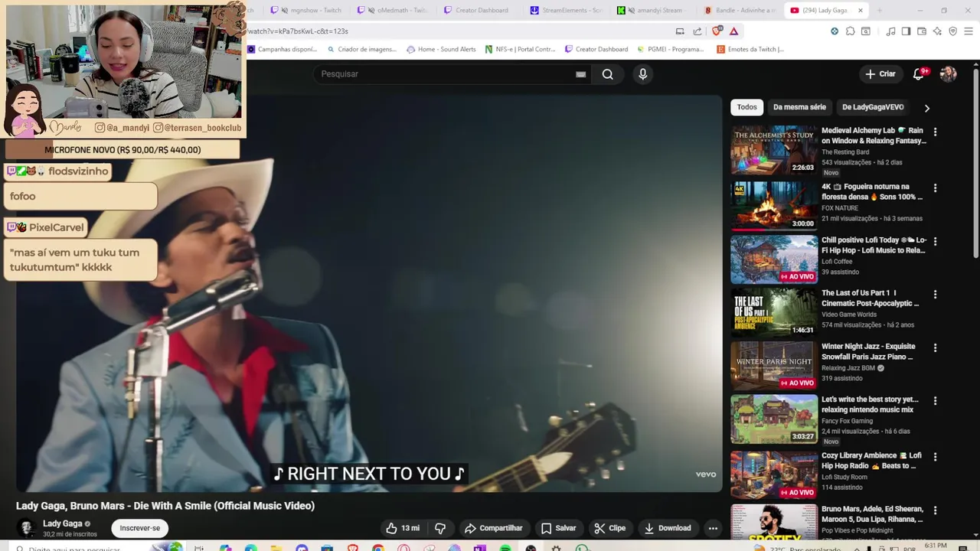Viewport: 980px width, 551px height.
Task: Open the Leo AI sparkle icon
Action: [x=937, y=31]
